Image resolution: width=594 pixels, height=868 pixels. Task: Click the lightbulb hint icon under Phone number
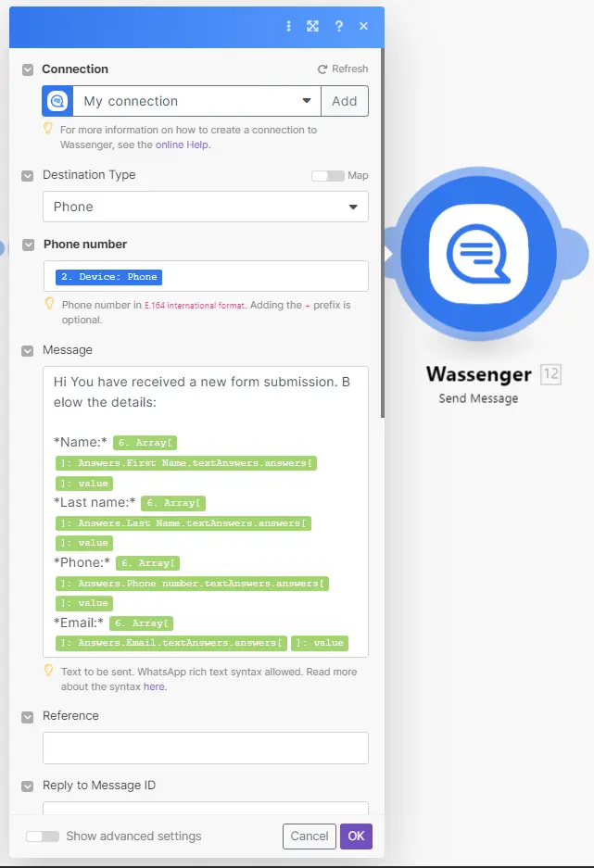pyautogui.click(x=49, y=303)
